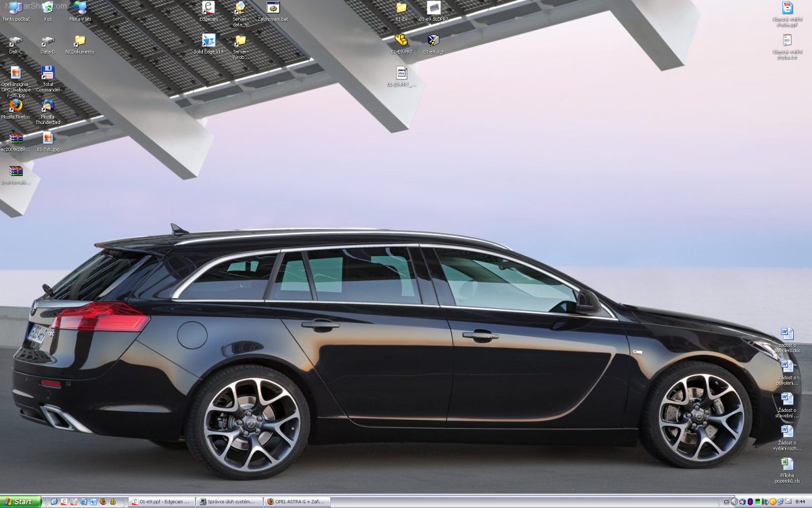Select the Příloha pozemků.xls spreadsheet icon

pos(787,465)
